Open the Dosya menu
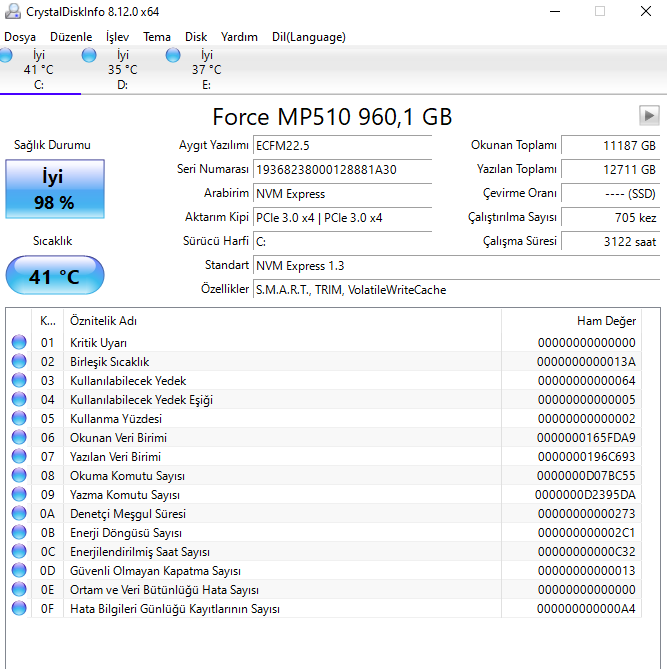667x669 pixels. pyautogui.click(x=20, y=37)
